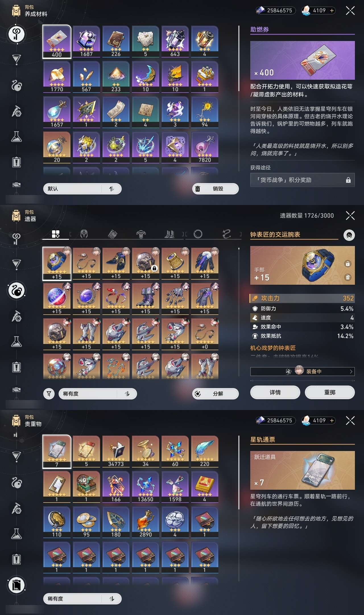The height and width of the screenshot is (615, 364).
Task: Open the light cone category icon in top sidebar
Action: [x=16, y=59]
